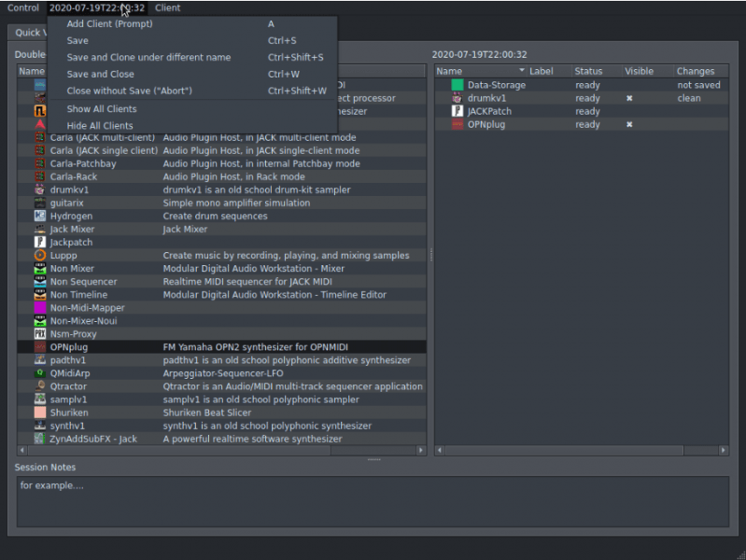Screen dimensions: 746x560
Task: Click the Session Notes label
Action: [45, 468]
